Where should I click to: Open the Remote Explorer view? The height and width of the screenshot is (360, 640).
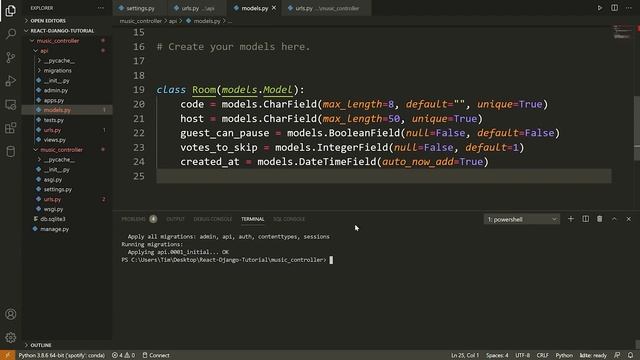click(11, 104)
